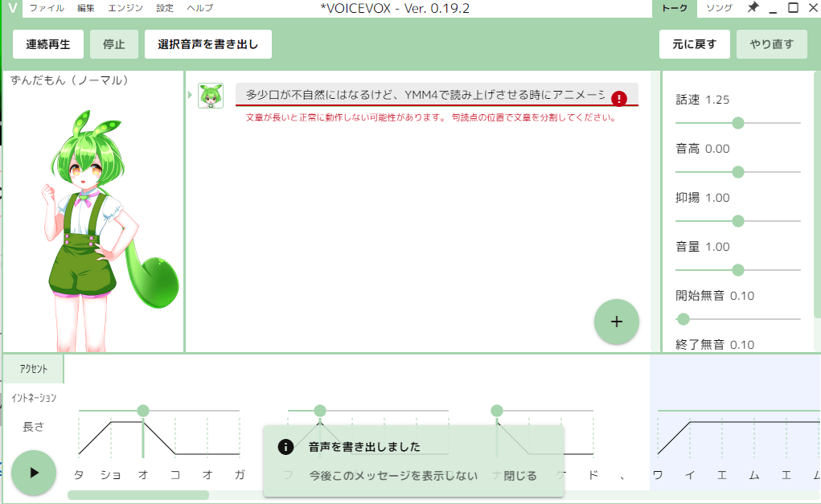The width and height of the screenshot is (821, 504).
Task: Click the horizontal scrollbar in accent panel
Action: point(138,495)
